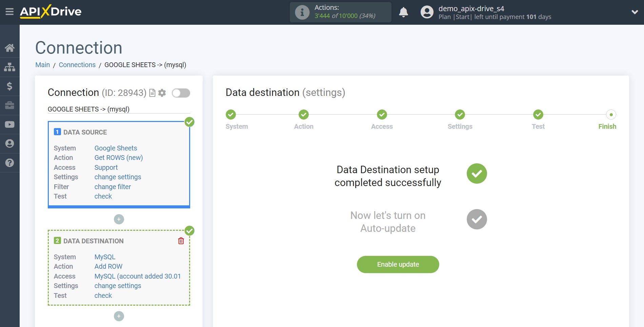Screen dimensions: 644x327
Task: Go to the Finish step
Action: (611, 115)
